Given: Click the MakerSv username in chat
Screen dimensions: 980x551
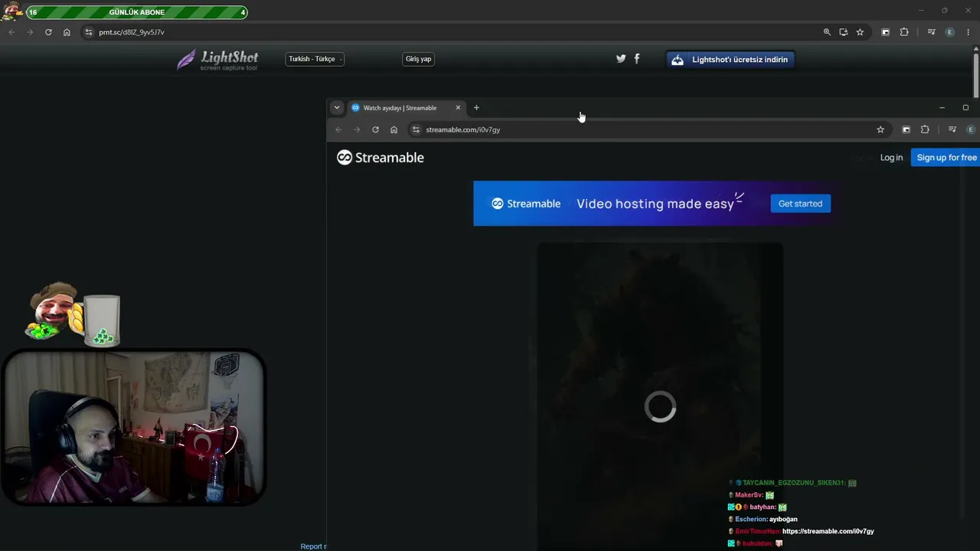Looking at the screenshot, I should [x=749, y=495].
